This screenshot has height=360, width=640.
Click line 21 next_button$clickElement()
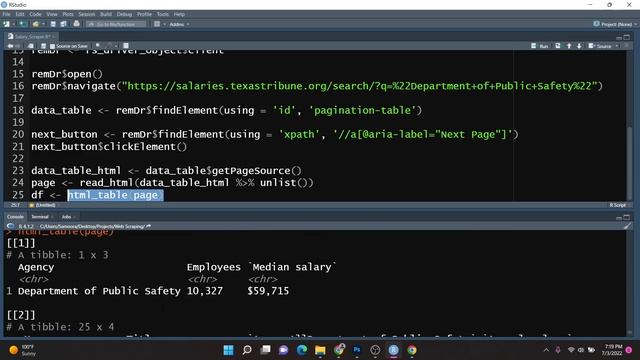(109, 147)
